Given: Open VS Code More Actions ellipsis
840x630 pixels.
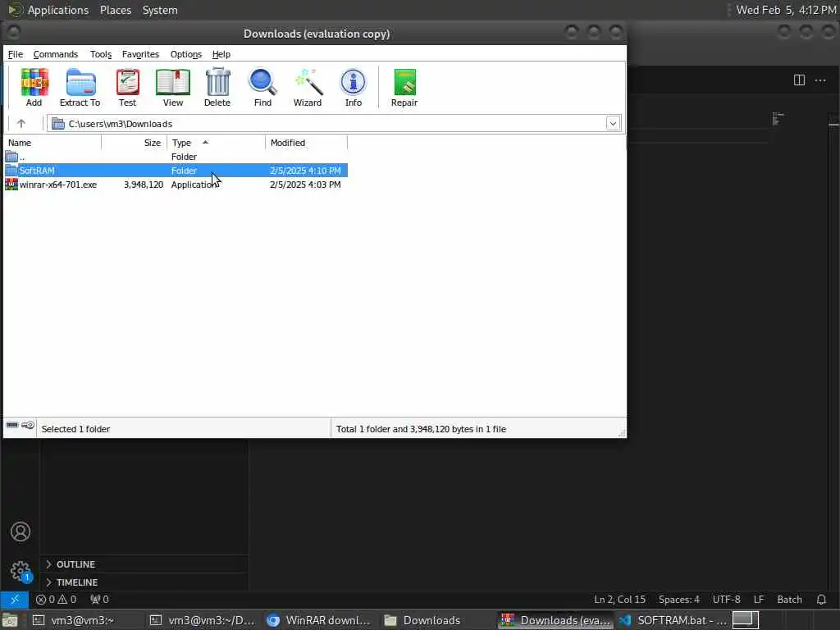Looking at the screenshot, I should click(x=820, y=80).
